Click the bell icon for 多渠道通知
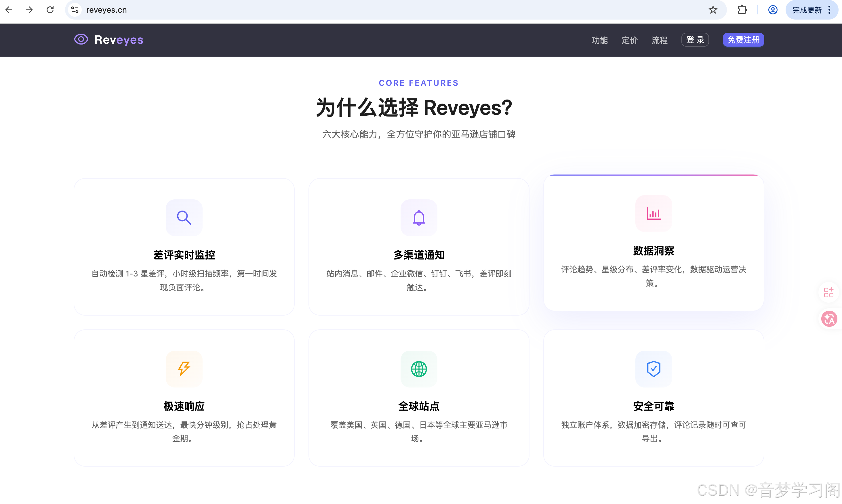Image resolution: width=842 pixels, height=504 pixels. pos(419,217)
